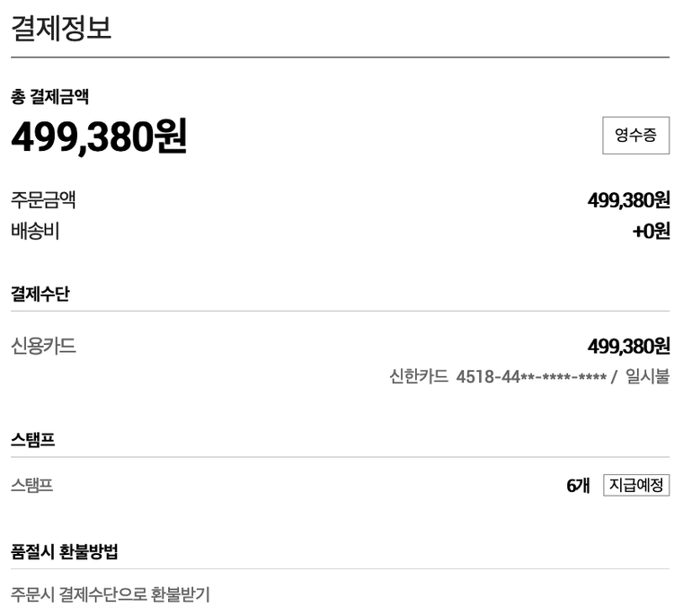This screenshot has width=674, height=616.
Task: Click the 배송비 label
Action: coord(35,231)
